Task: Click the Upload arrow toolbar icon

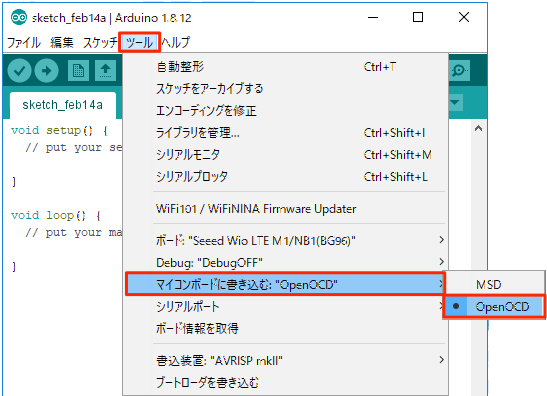Action: point(46,71)
